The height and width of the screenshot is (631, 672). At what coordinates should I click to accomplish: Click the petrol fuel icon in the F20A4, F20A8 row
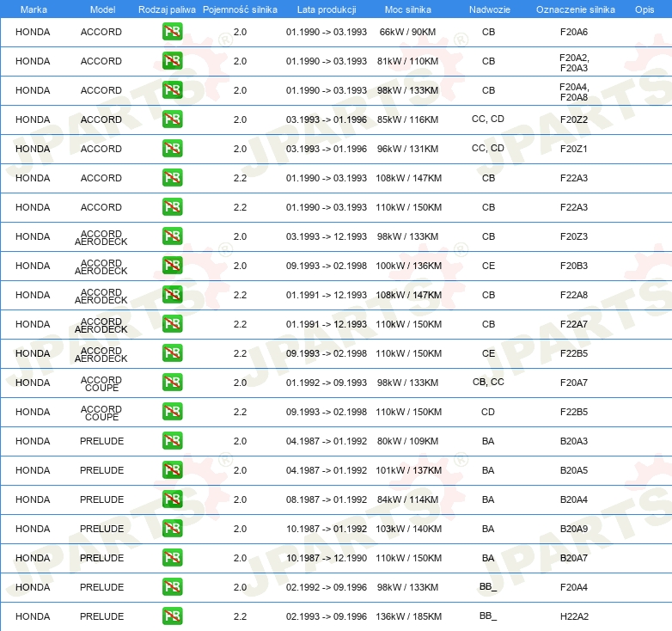172,90
